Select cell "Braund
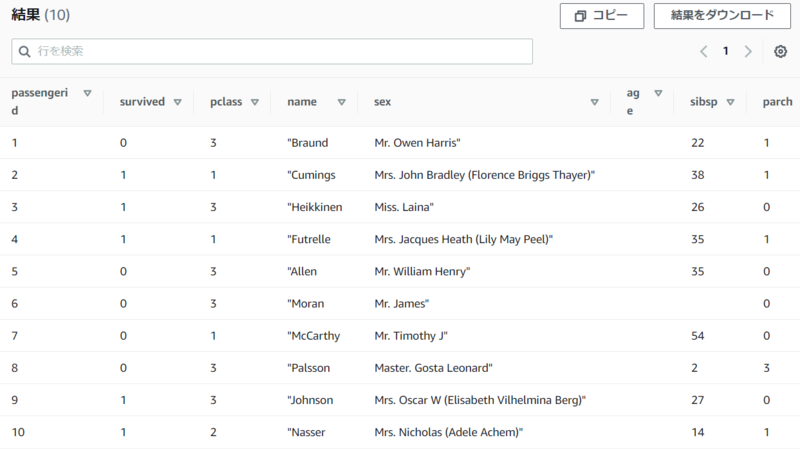Screen dimensions: 800x449 pyautogui.click(x=308, y=143)
